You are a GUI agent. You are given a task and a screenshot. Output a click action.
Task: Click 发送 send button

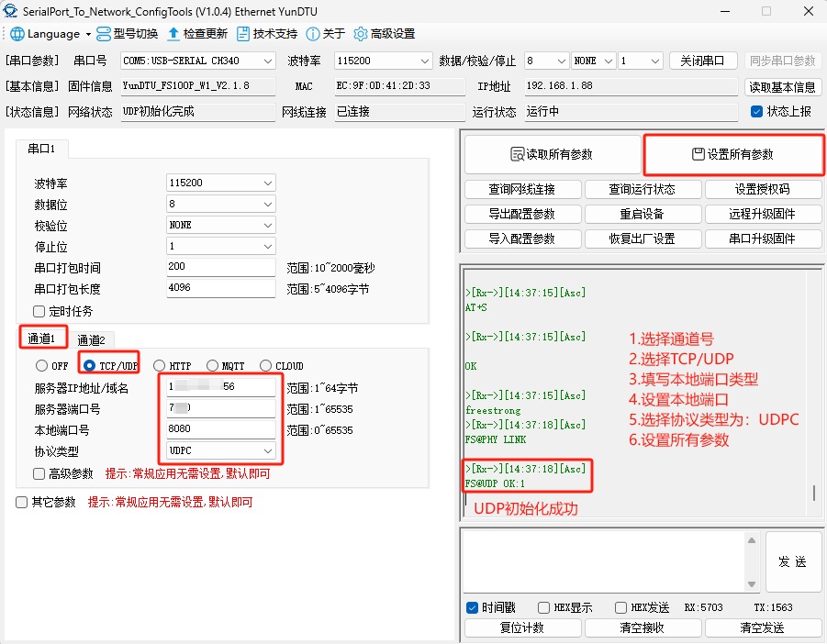(x=793, y=561)
